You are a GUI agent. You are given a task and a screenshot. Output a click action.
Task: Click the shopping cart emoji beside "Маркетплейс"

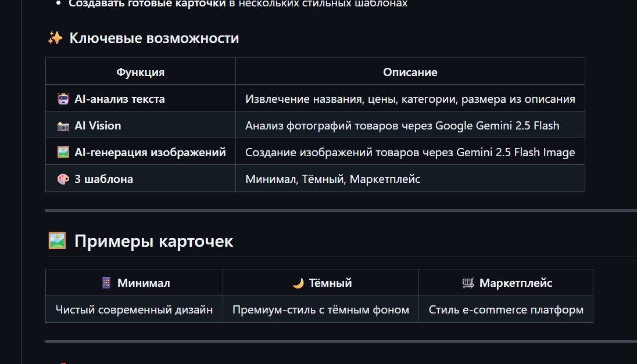click(468, 283)
